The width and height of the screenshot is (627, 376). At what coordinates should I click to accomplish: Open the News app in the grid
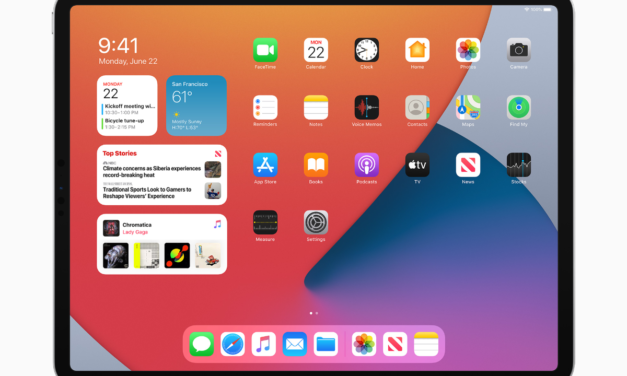point(468,165)
